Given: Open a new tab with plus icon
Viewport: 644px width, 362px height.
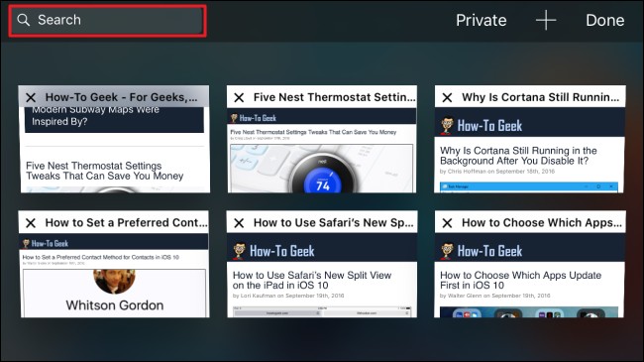Looking at the screenshot, I should pyautogui.click(x=546, y=20).
